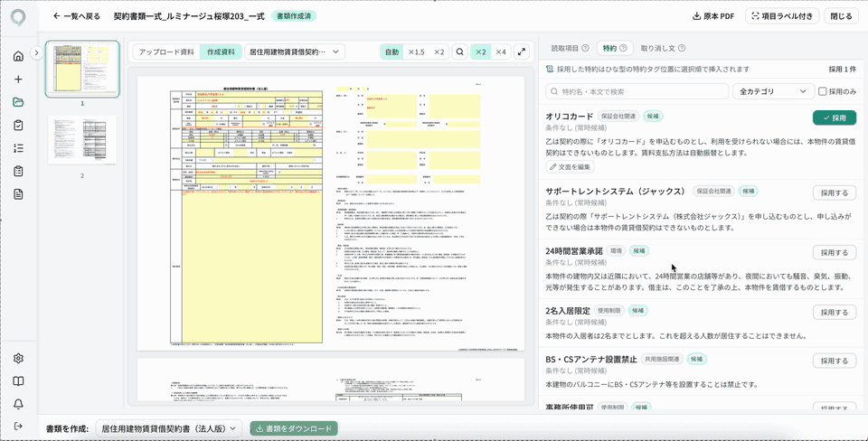Image resolution: width=868 pixels, height=441 pixels.
Task: Expand sidebar with chevron arrow button
Action: (x=36, y=52)
